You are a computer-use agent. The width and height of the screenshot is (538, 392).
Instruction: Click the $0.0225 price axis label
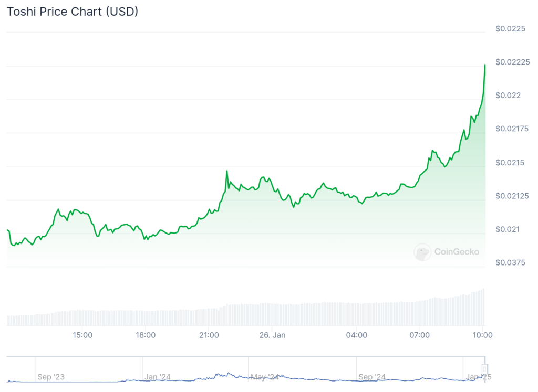pos(511,28)
